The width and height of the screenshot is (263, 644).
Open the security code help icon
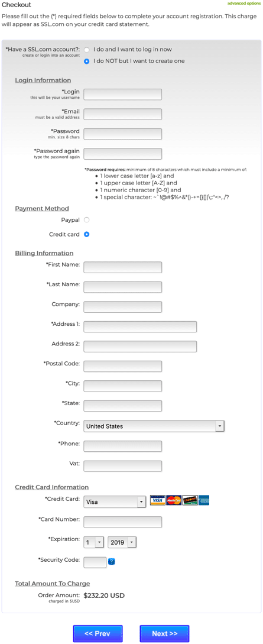click(x=111, y=561)
